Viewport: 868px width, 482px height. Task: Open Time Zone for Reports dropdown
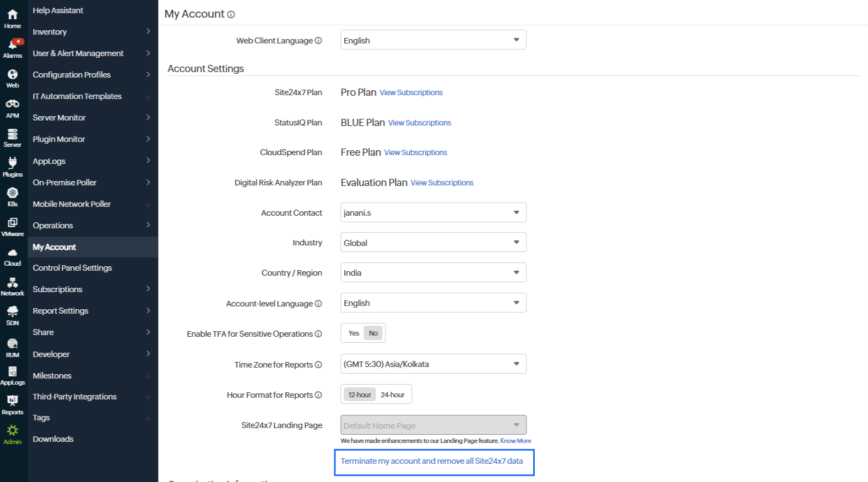(433, 364)
